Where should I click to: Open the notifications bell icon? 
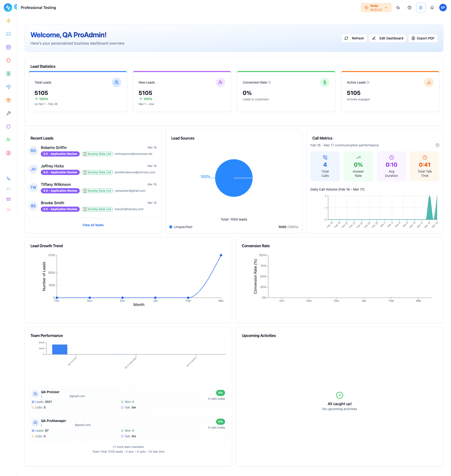(x=432, y=8)
